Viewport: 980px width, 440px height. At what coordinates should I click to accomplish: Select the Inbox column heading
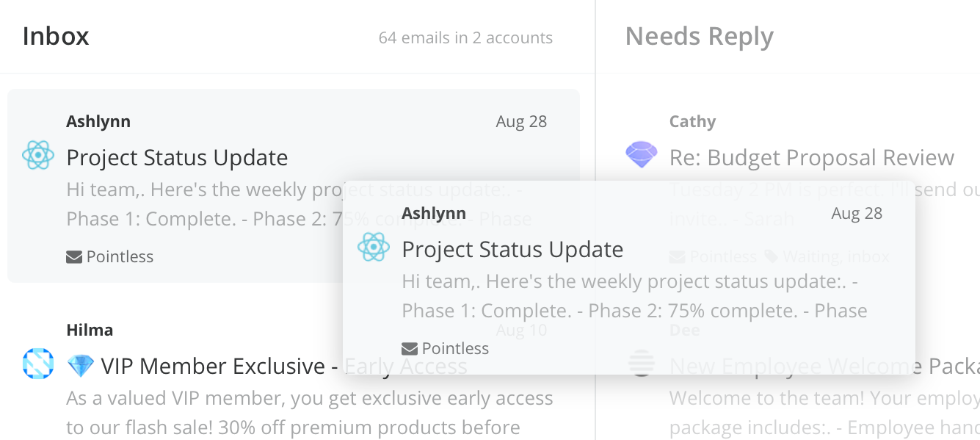(x=56, y=35)
